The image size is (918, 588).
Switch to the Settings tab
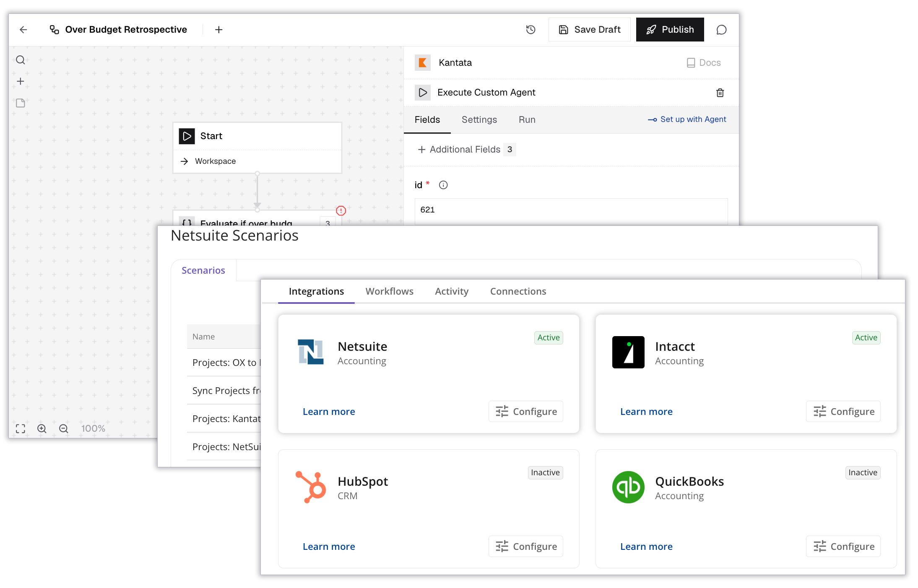click(x=479, y=120)
